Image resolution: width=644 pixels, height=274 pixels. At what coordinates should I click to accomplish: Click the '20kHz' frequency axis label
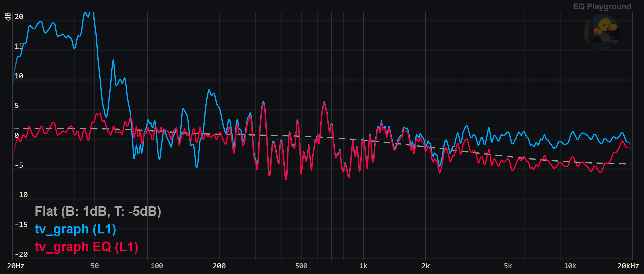click(x=628, y=266)
